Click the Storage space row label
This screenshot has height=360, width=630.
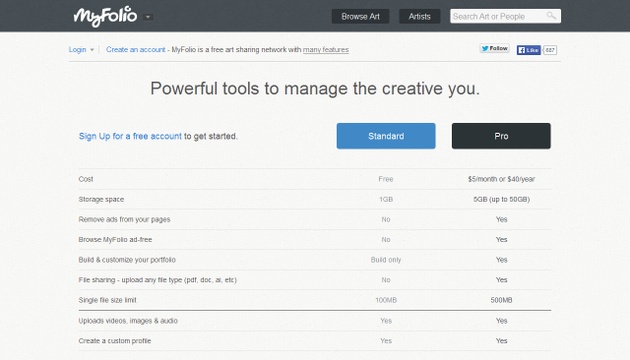[101, 199]
